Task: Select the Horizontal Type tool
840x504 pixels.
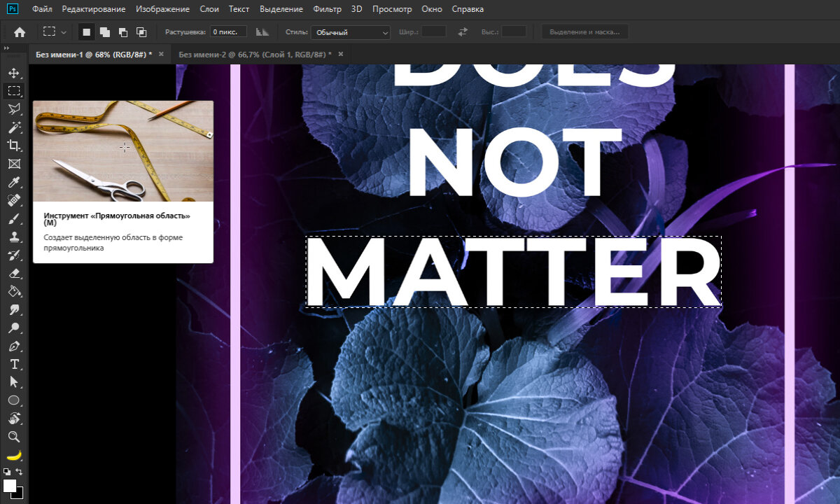Action: click(x=13, y=364)
